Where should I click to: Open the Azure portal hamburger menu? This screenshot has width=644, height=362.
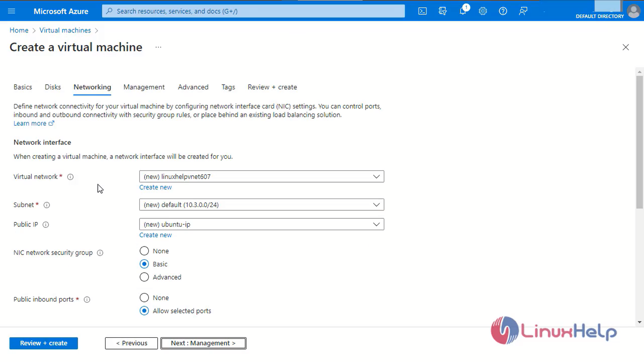pos(11,11)
